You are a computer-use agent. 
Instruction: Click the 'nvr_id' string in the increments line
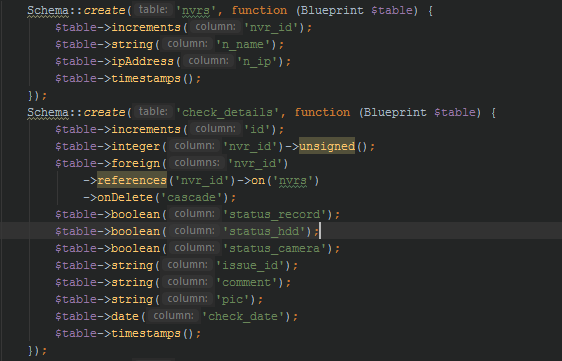pyautogui.click(x=271, y=28)
